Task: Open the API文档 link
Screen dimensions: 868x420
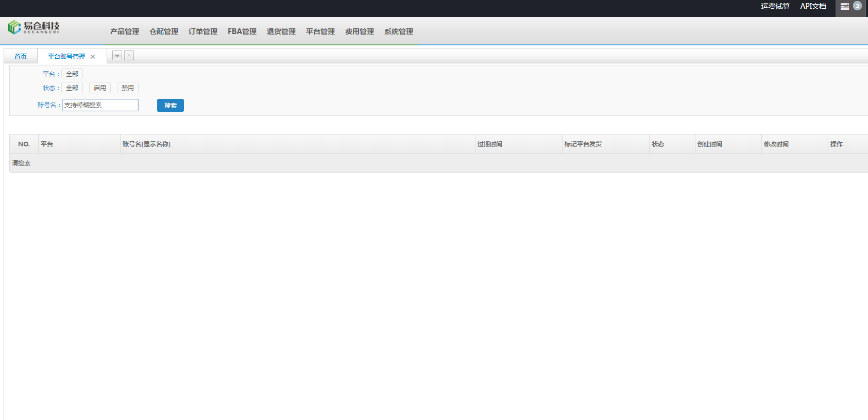Action: (x=813, y=6)
